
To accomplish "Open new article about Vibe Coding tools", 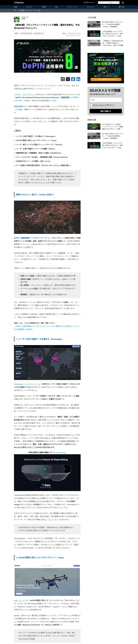I will (x=112, y=127).
